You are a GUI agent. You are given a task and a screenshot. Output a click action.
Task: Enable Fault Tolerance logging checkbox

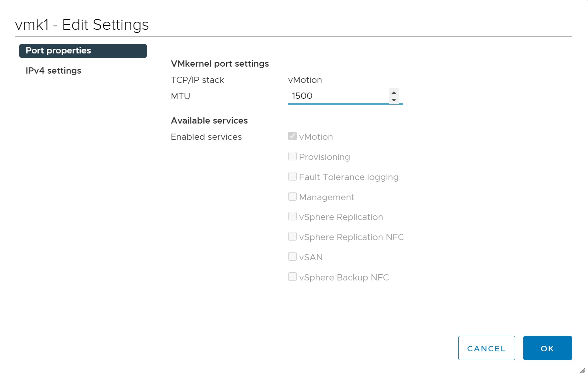(292, 177)
